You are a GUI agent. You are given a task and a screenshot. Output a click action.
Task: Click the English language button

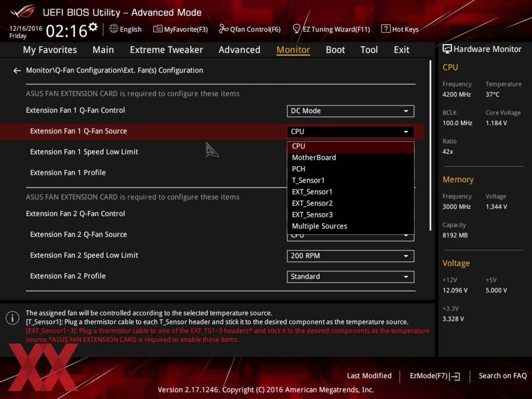(126, 29)
